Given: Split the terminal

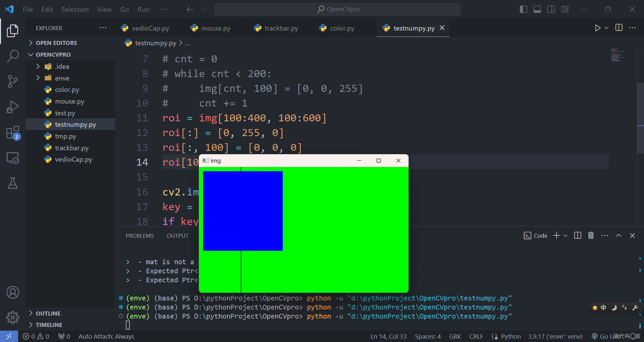Looking at the screenshot, I should pyautogui.click(x=578, y=236).
